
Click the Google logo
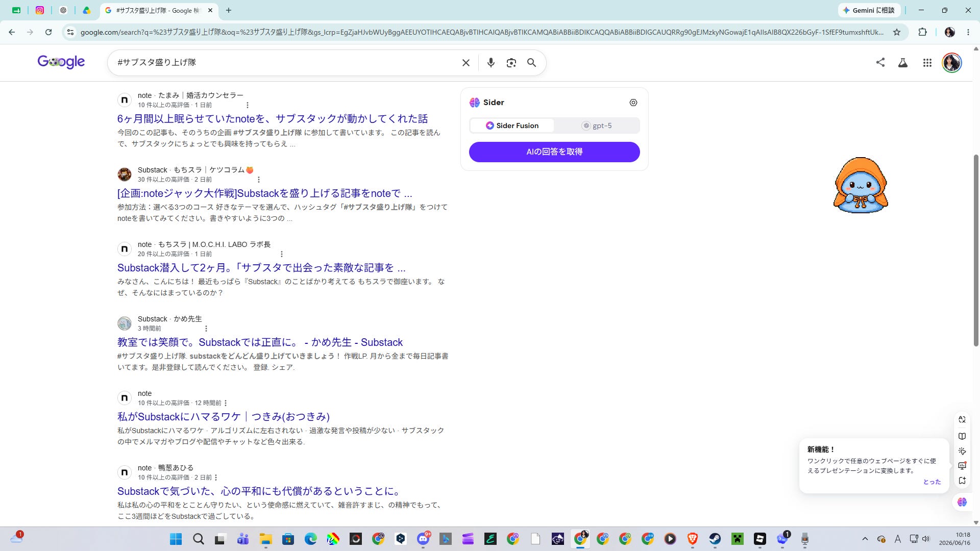[61, 62]
